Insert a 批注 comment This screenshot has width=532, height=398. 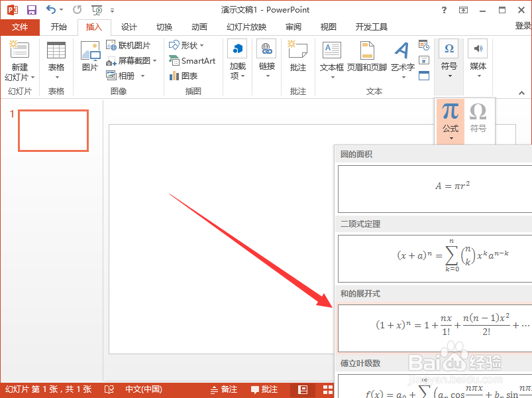point(298,56)
